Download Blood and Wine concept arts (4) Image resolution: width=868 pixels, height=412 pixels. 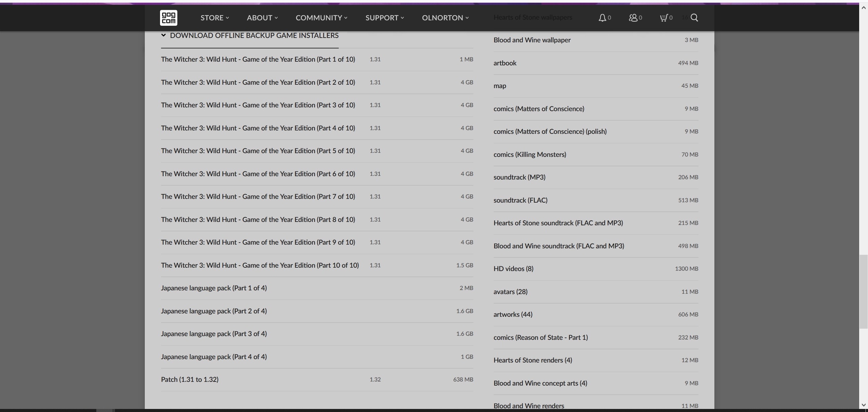tap(596, 383)
